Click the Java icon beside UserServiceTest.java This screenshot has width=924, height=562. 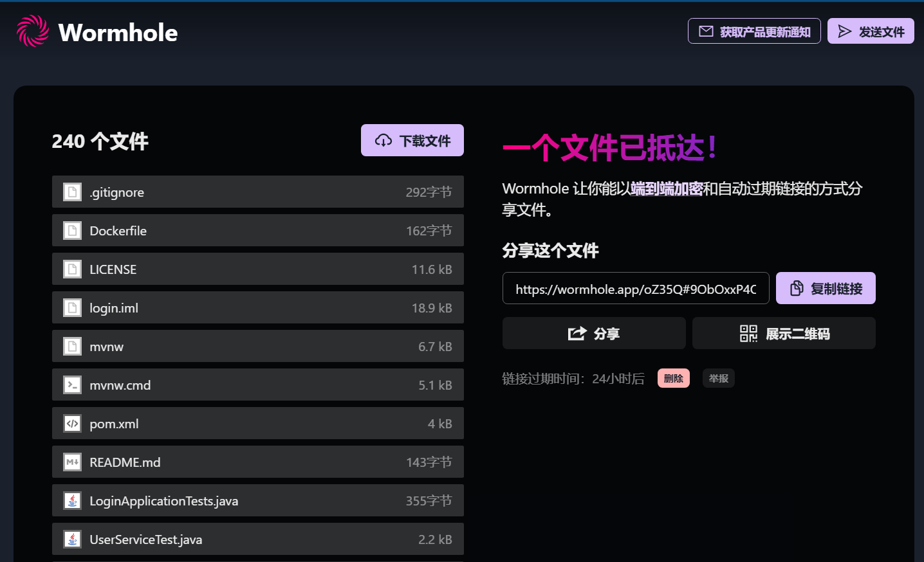coord(73,539)
